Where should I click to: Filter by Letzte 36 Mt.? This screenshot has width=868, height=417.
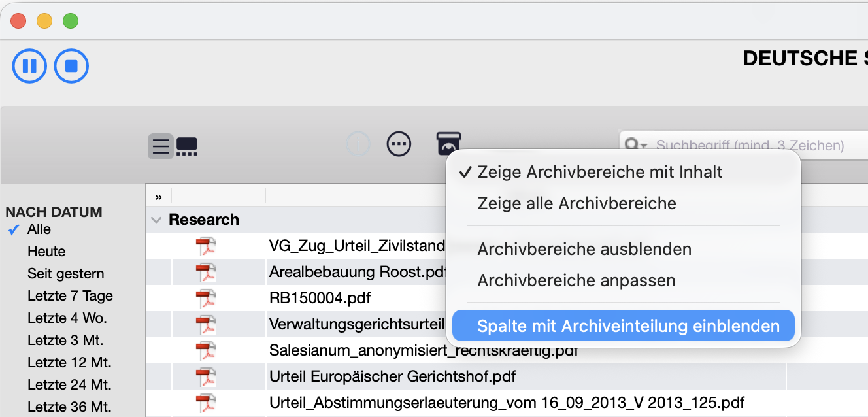tap(69, 407)
